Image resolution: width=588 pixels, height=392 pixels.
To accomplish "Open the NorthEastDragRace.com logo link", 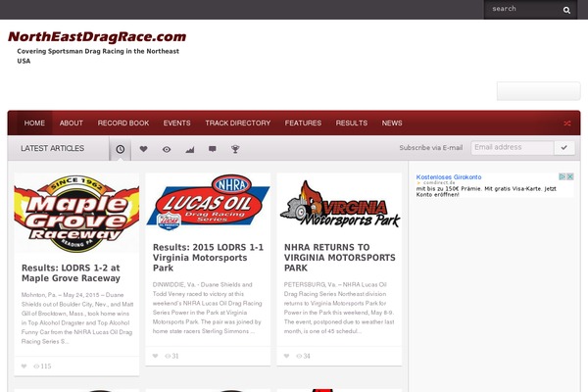I will coord(97,37).
